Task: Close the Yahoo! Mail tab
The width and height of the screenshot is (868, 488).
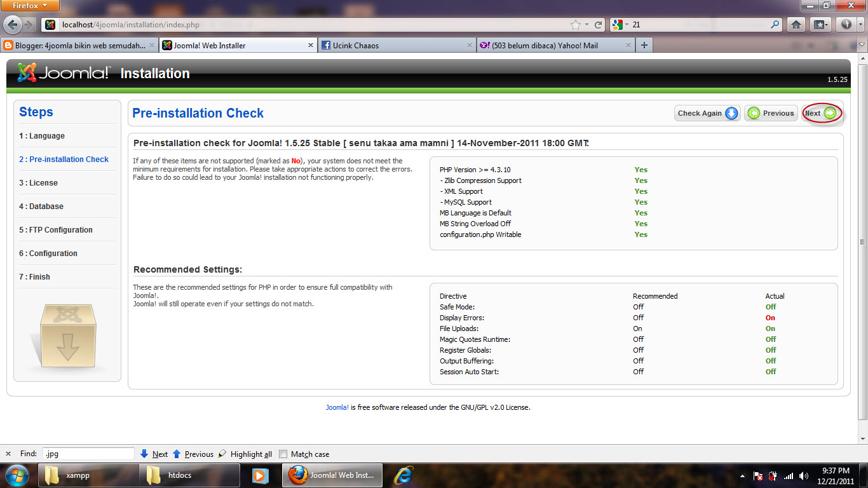Action: [x=628, y=45]
